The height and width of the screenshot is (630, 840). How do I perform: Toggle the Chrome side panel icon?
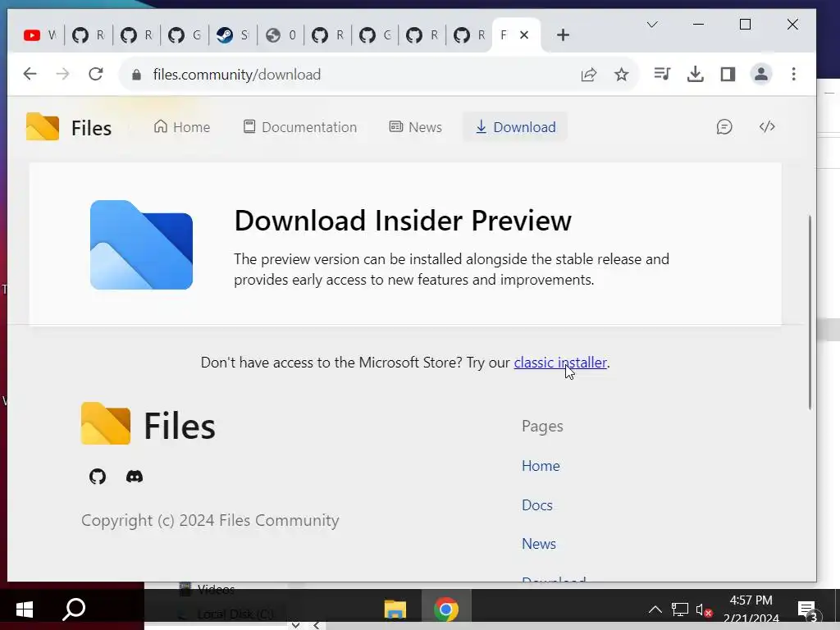(728, 74)
